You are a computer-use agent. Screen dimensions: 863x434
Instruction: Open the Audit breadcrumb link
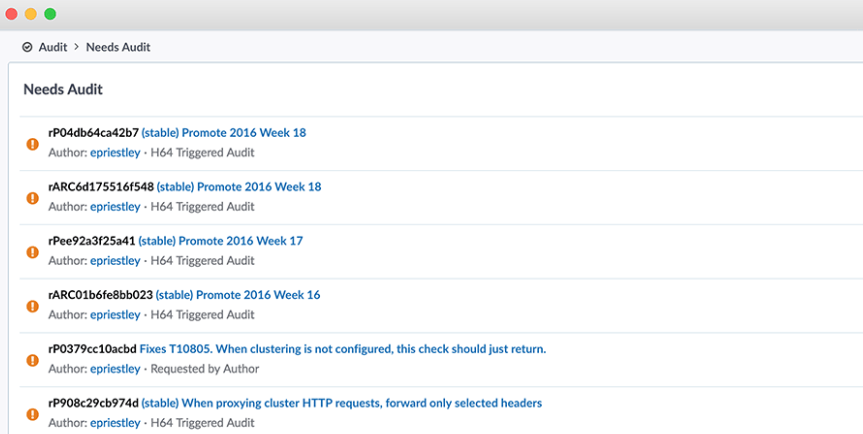click(x=53, y=47)
